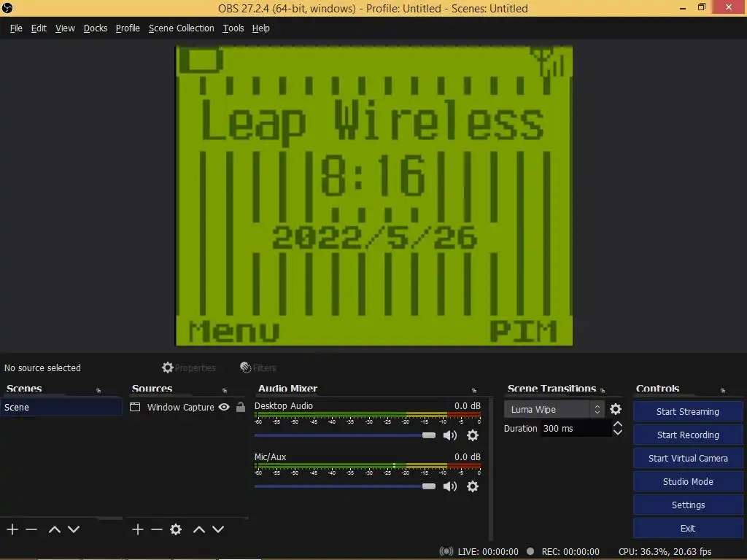Undock the Scene Transitions panel with its float icon
Screen dimensions: 747x560
603,391
